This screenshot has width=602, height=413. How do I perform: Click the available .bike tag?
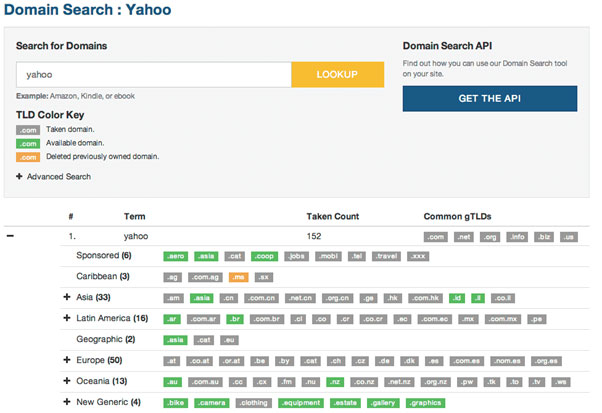tap(175, 403)
